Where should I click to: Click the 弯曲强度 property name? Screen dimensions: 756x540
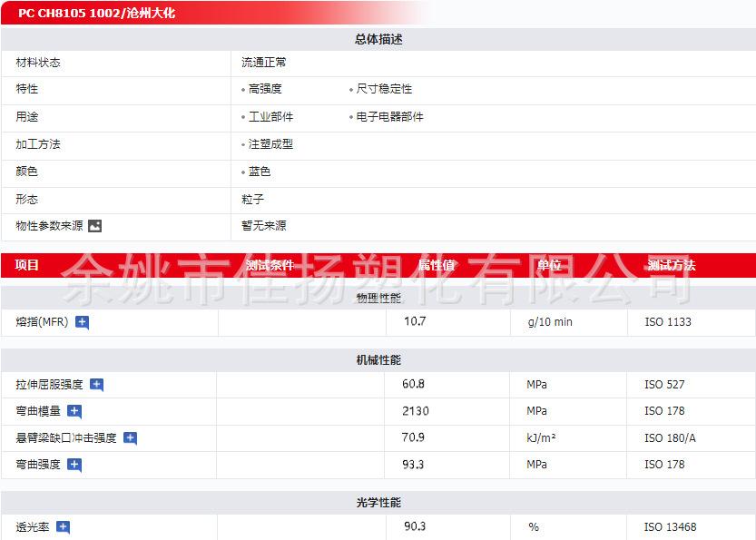38,465
